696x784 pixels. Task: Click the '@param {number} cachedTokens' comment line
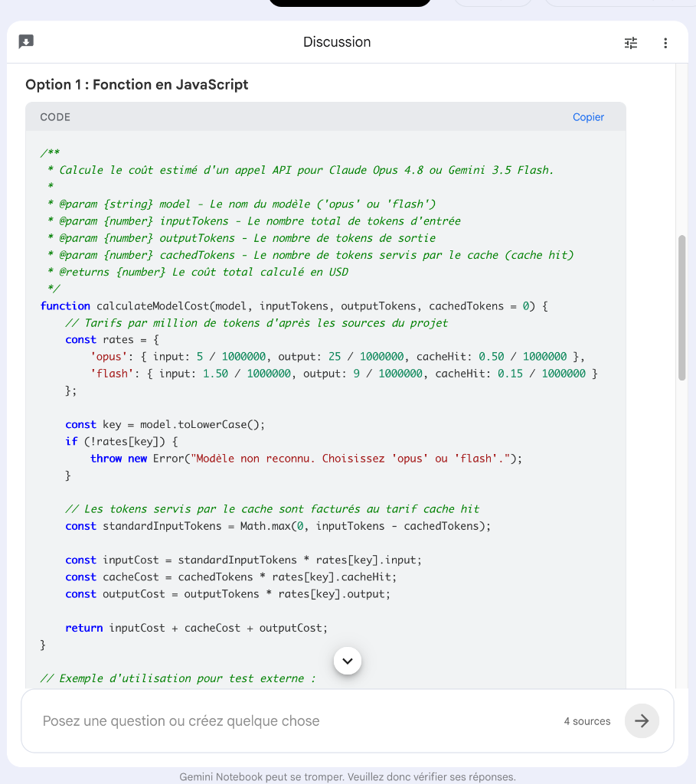pos(310,255)
